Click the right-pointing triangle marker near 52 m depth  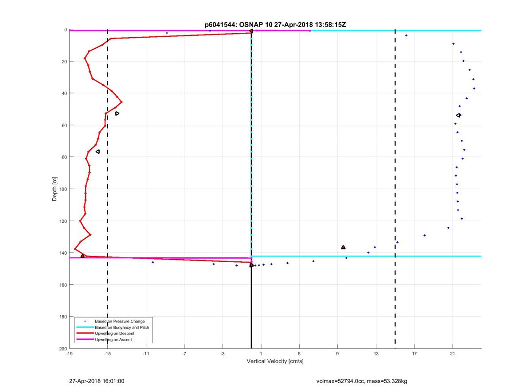coord(117,113)
